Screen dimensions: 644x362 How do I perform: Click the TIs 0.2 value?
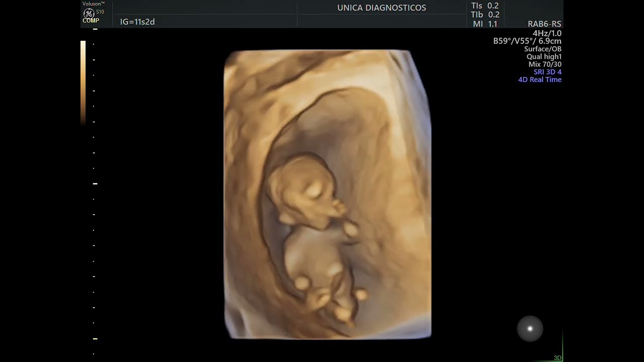click(485, 6)
